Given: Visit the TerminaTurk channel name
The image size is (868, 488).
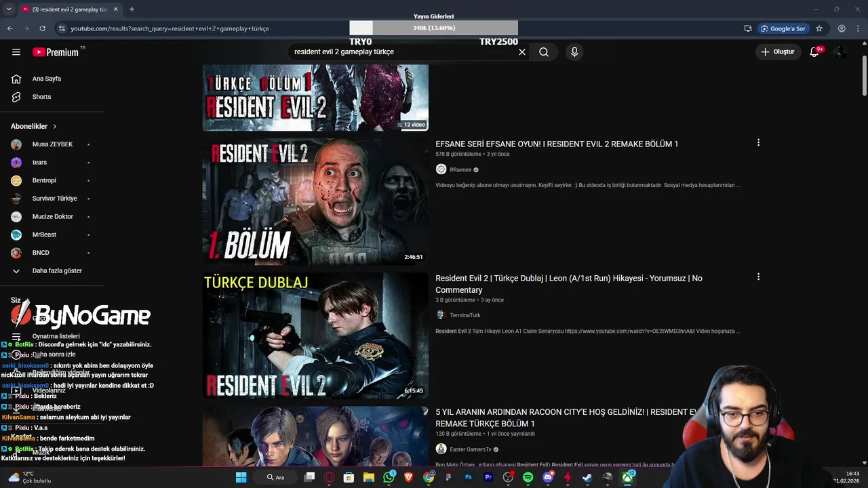Looking at the screenshot, I should 465,315.
